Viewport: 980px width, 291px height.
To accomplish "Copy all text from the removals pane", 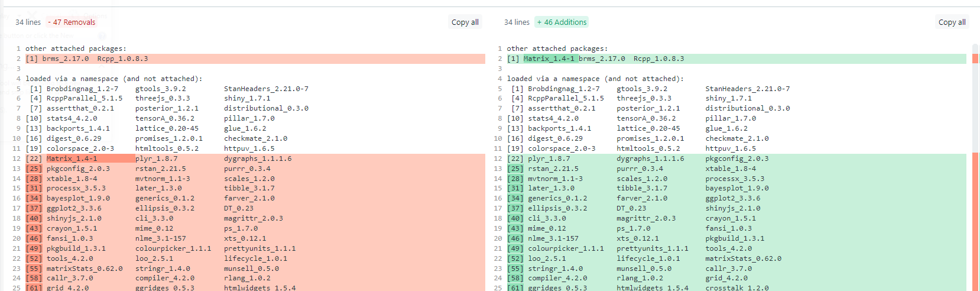I will 465,22.
